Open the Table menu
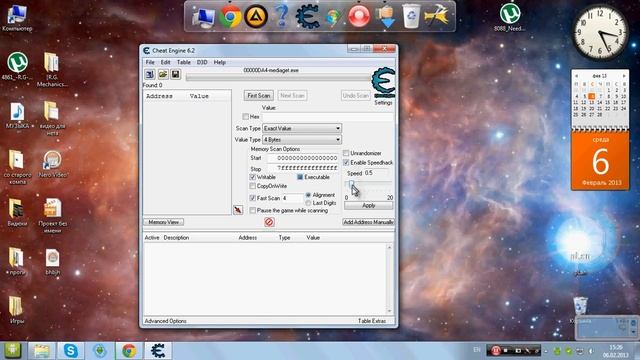Image resolution: width=640 pixels, height=360 pixels. pos(184,62)
